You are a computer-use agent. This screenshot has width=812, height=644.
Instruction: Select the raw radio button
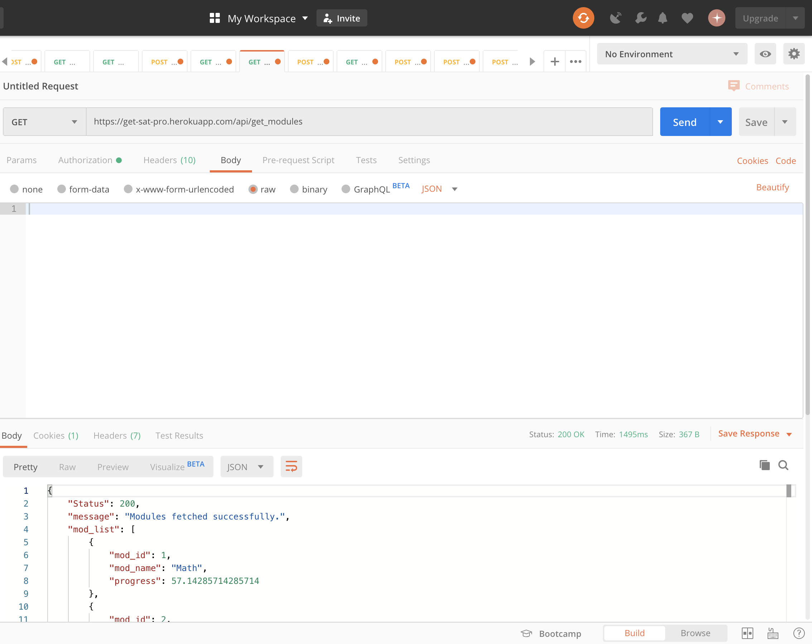pyautogui.click(x=253, y=189)
